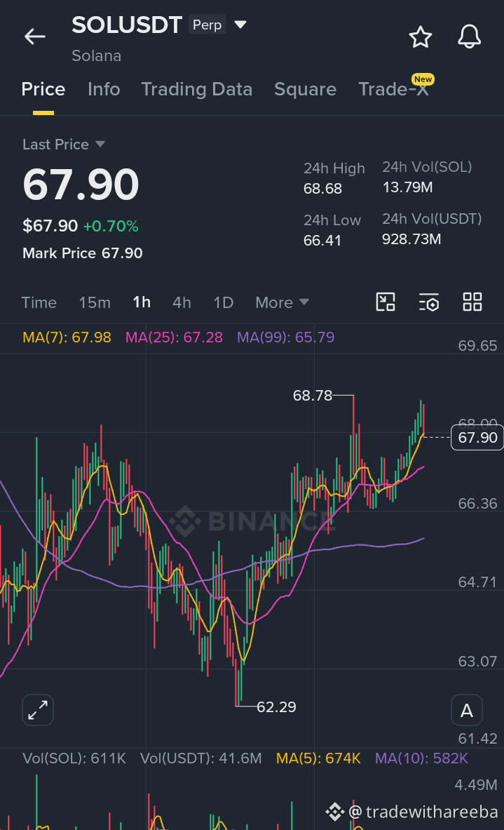Expand chart to fullscreen
This screenshot has width=504, height=830.
[38, 710]
